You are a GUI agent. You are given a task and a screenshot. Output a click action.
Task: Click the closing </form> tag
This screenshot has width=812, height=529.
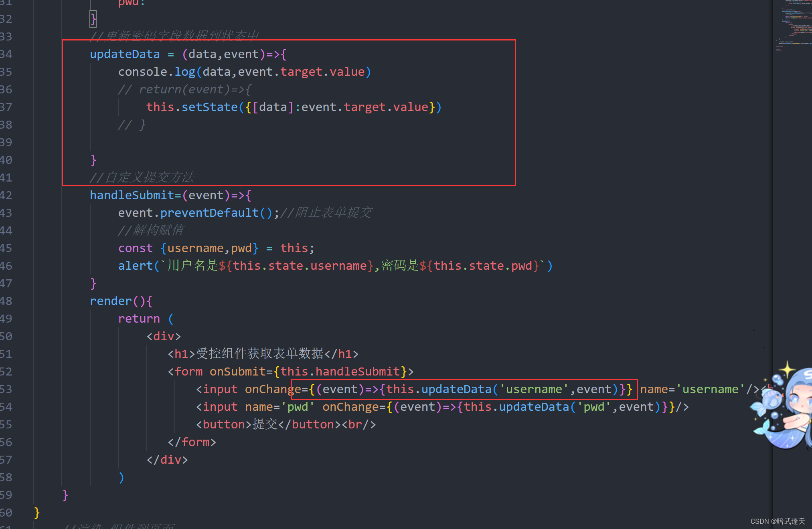pyautogui.click(x=192, y=442)
